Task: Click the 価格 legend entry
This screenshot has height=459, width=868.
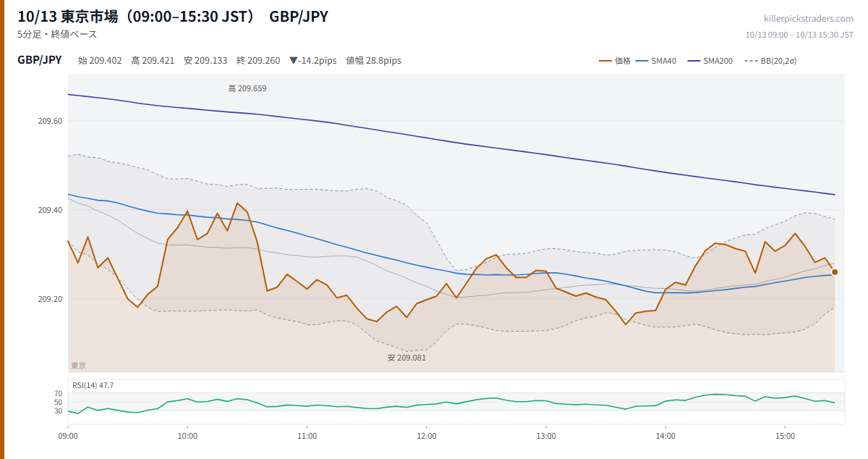Action: (615, 61)
